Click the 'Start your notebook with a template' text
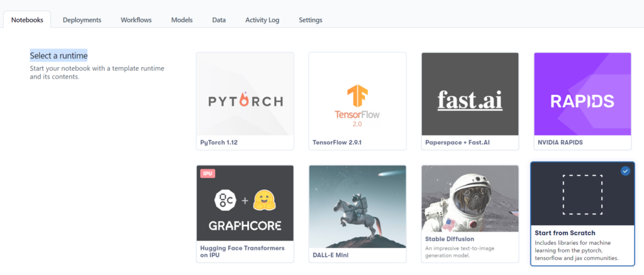Screen dimensions: 644x275 coord(97,72)
